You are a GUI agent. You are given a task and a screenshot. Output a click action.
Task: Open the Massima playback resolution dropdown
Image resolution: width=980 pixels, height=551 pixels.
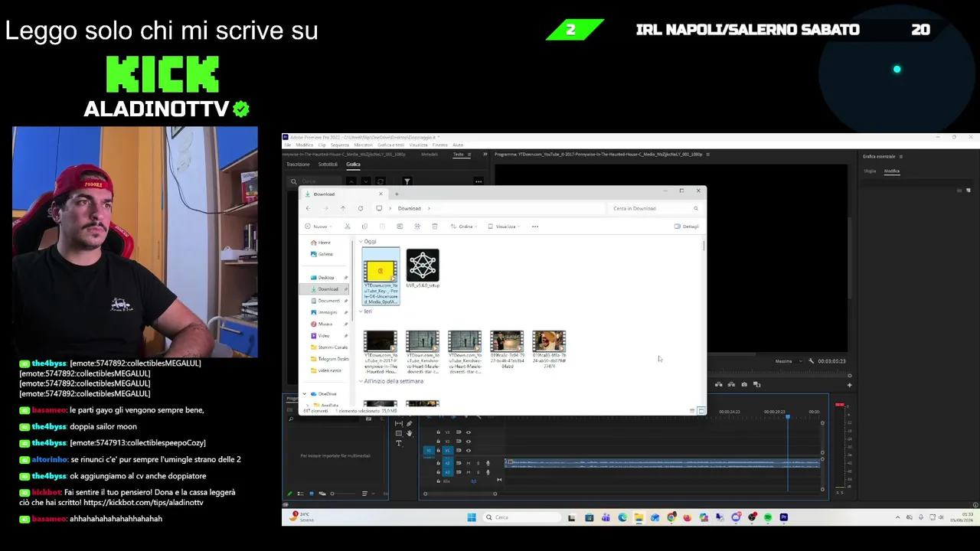click(x=788, y=361)
